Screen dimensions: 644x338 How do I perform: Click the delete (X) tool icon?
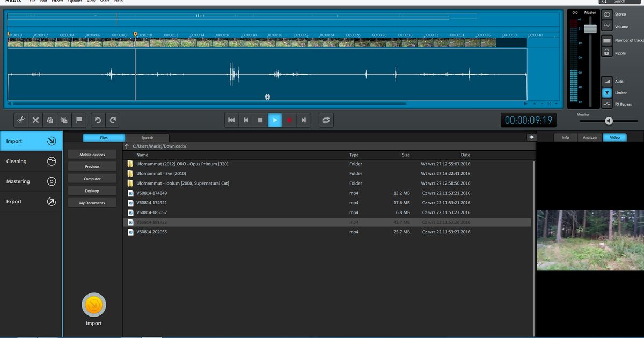(x=35, y=120)
